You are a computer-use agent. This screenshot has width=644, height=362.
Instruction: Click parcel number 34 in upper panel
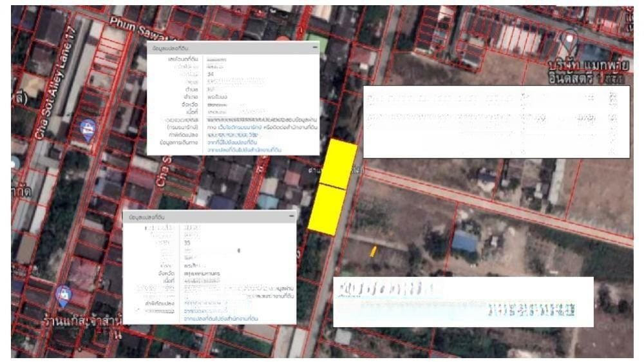coord(211,74)
